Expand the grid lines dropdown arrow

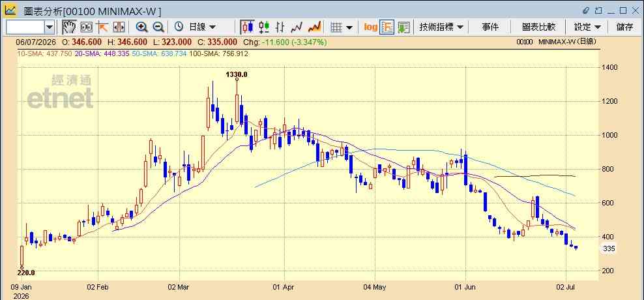click(x=349, y=27)
